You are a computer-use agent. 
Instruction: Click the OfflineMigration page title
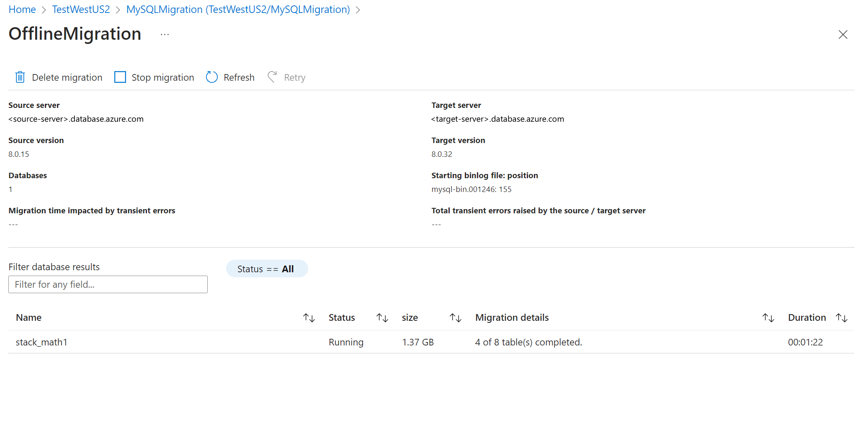click(75, 34)
